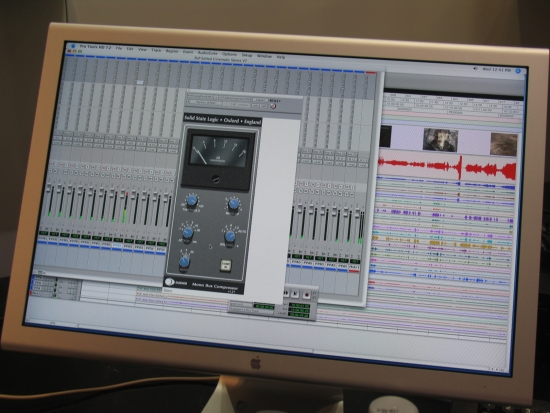Click the compressor Attack knob
550x413 pixels.
[x=188, y=233]
